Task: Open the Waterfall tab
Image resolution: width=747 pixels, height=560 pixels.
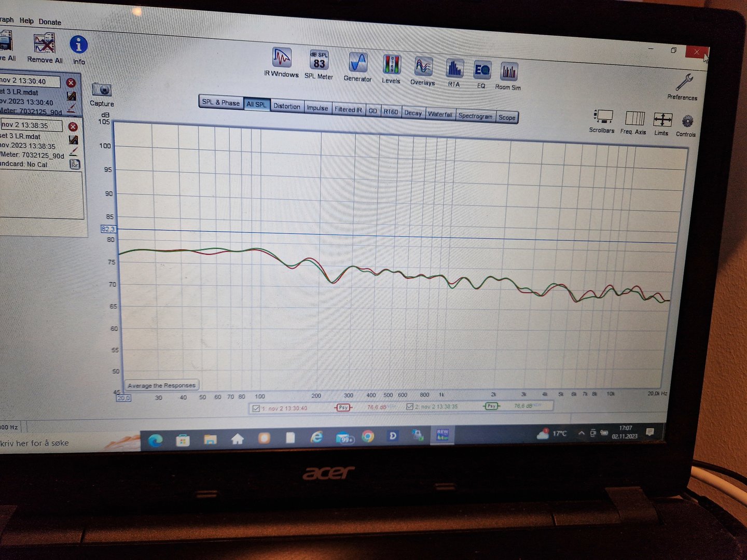Action: tap(440, 115)
